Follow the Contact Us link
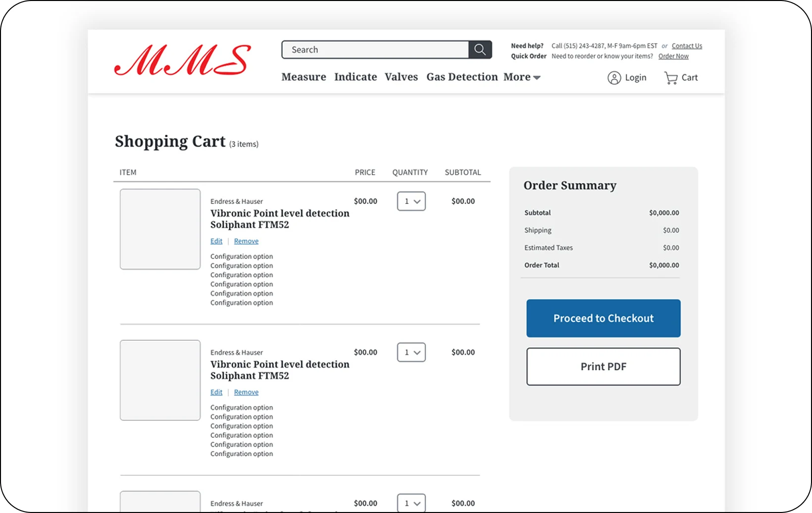The width and height of the screenshot is (812, 513). [687, 46]
